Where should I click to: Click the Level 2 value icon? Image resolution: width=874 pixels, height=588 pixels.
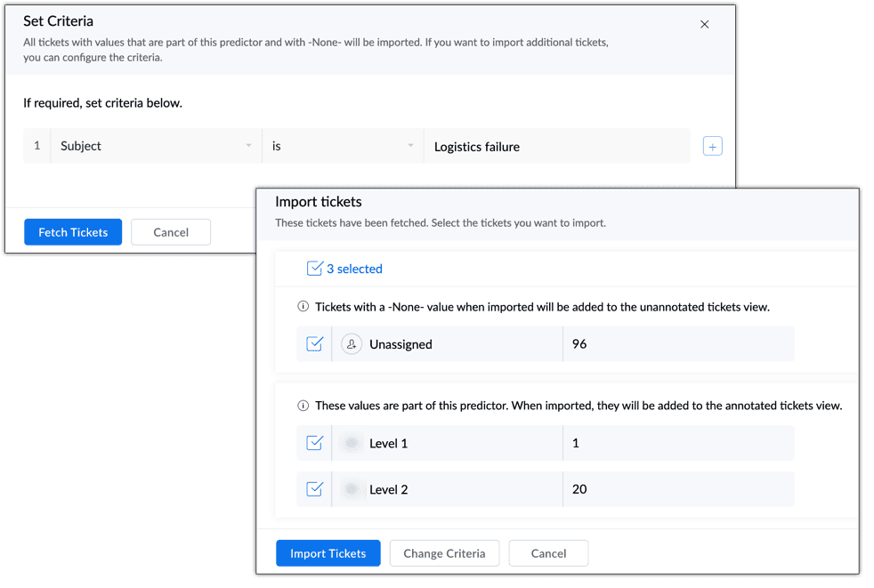352,489
